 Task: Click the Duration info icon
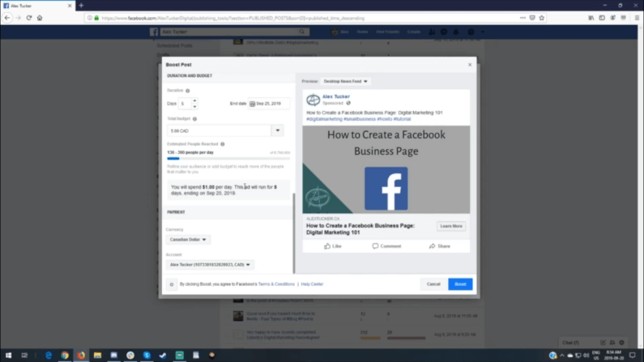click(188, 91)
